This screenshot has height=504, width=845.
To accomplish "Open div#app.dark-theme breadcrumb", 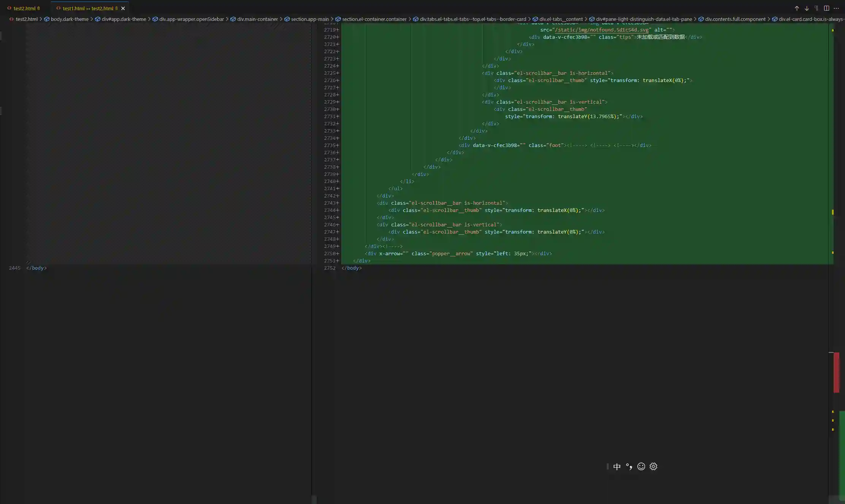I will tap(124, 19).
